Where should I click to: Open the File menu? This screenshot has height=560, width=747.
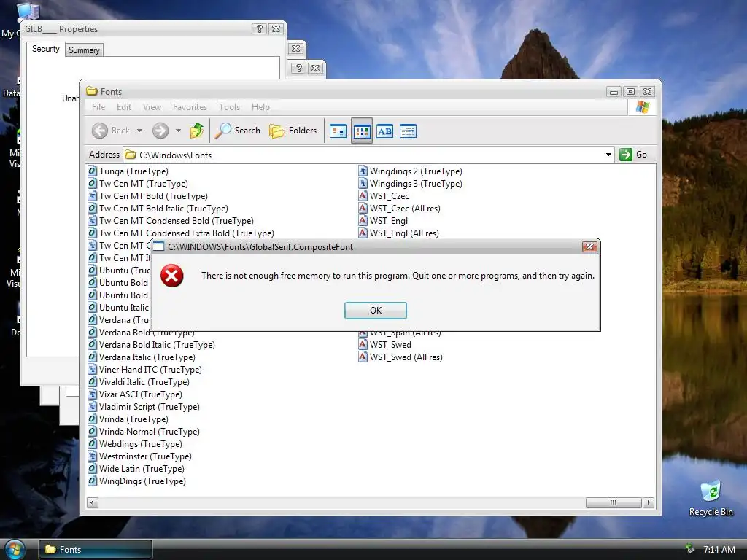tap(98, 107)
